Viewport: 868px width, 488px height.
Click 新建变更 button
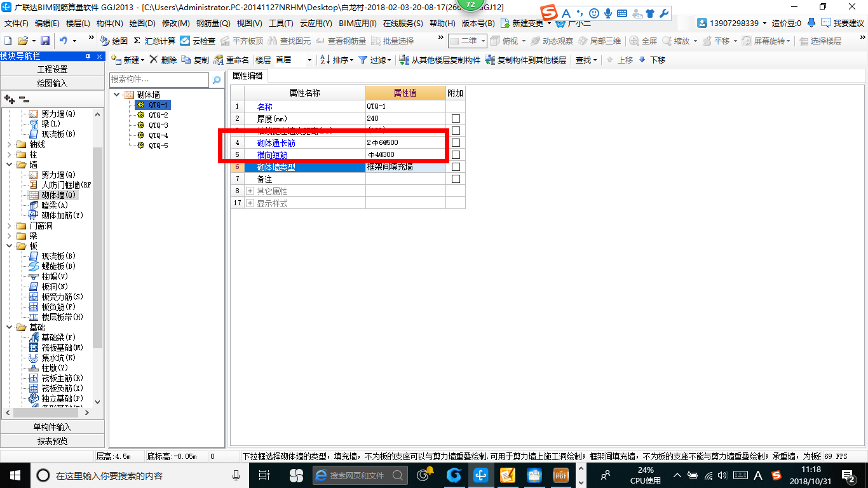click(527, 23)
